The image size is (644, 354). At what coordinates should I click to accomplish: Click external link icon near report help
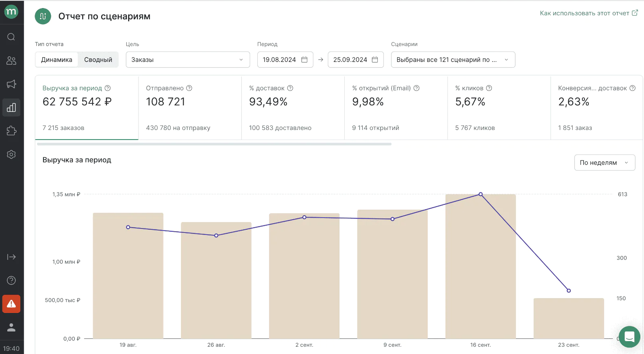(635, 13)
